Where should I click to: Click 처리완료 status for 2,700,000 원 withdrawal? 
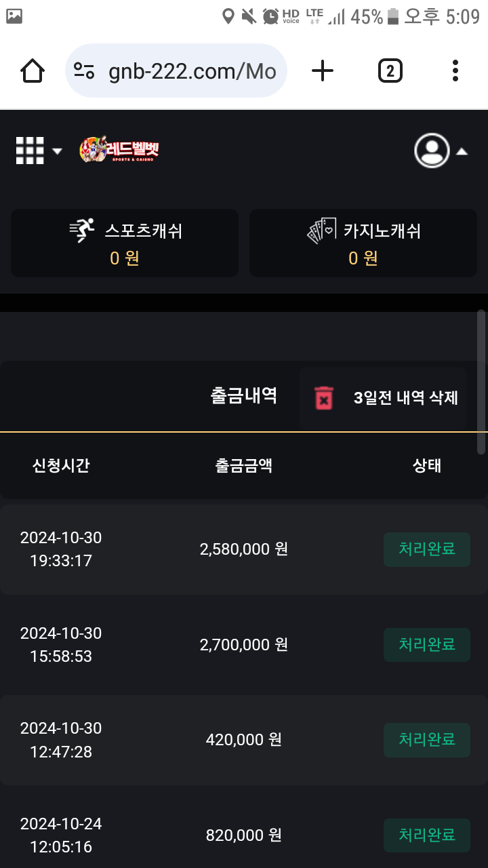point(426,644)
